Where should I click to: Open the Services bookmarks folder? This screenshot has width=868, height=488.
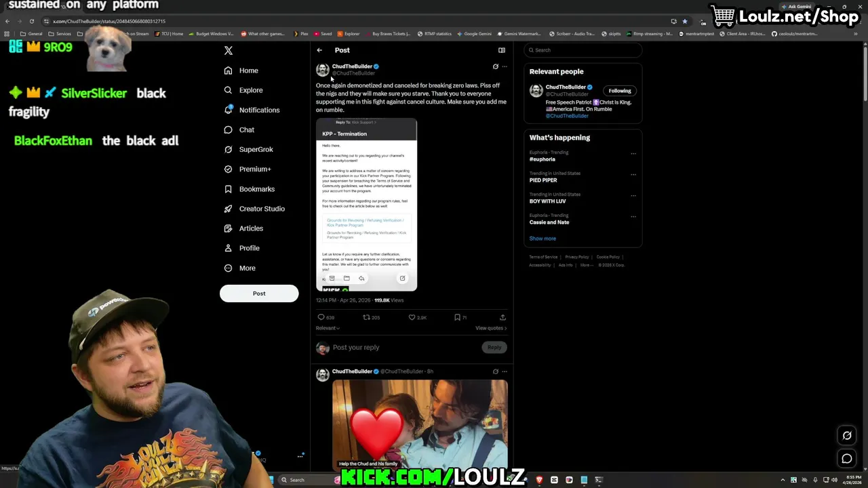pyautogui.click(x=60, y=34)
